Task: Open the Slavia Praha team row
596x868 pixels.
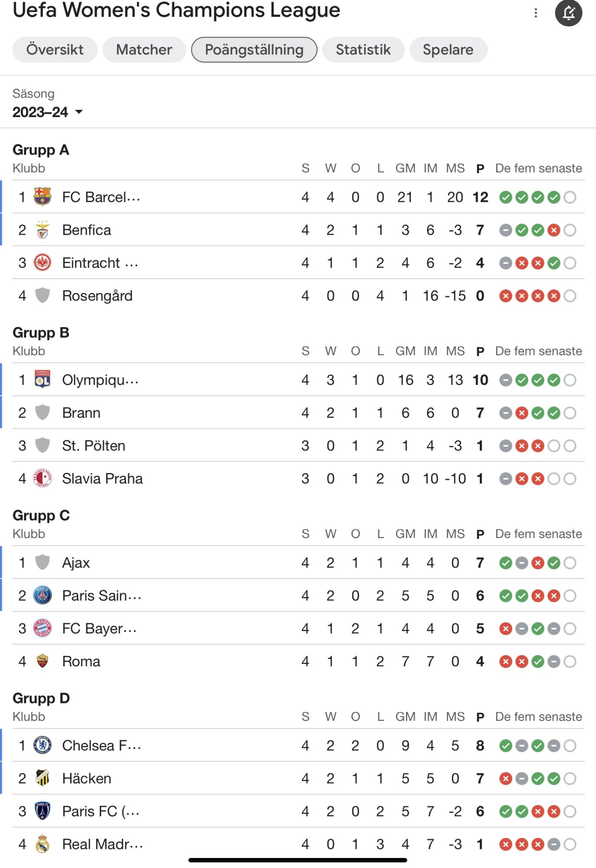Action: (x=298, y=478)
